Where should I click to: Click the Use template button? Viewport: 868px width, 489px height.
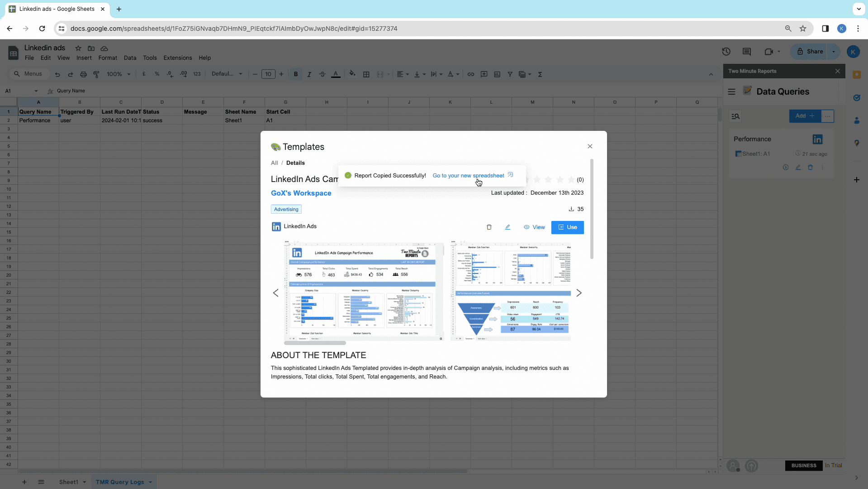click(567, 227)
